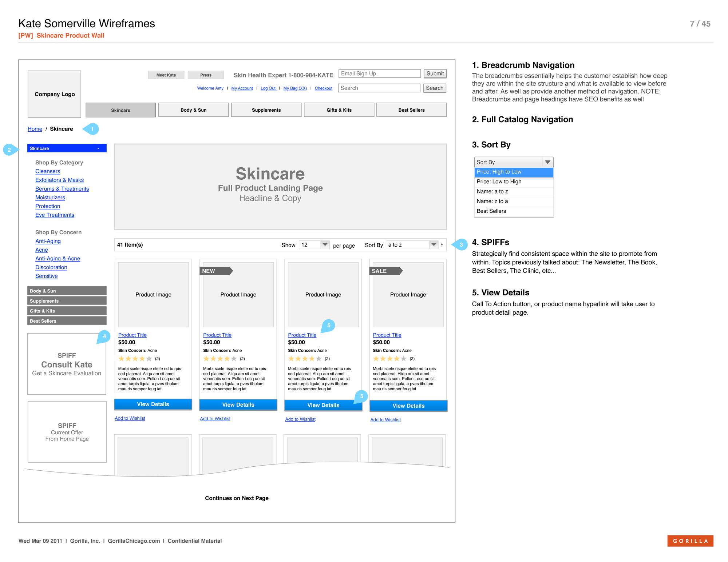Click the Skincare landing page banner
Viewport: 728px width, 562px height.
280,187
